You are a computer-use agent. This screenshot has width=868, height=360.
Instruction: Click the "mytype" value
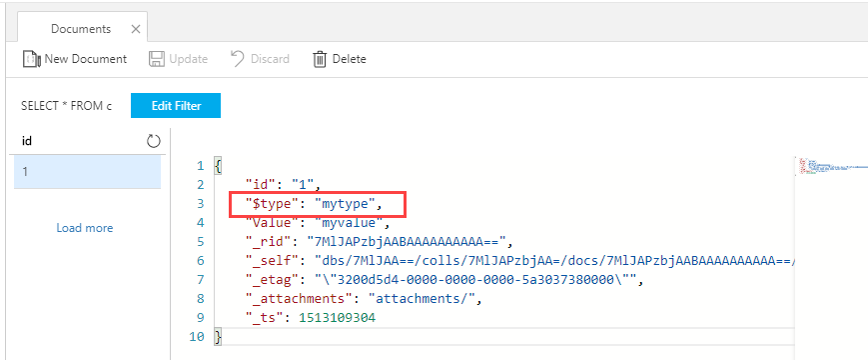[x=345, y=204]
